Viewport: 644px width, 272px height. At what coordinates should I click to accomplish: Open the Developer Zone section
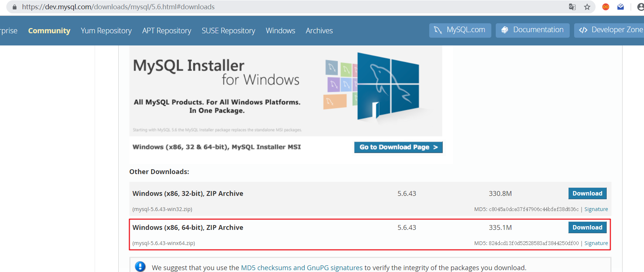[x=609, y=30]
